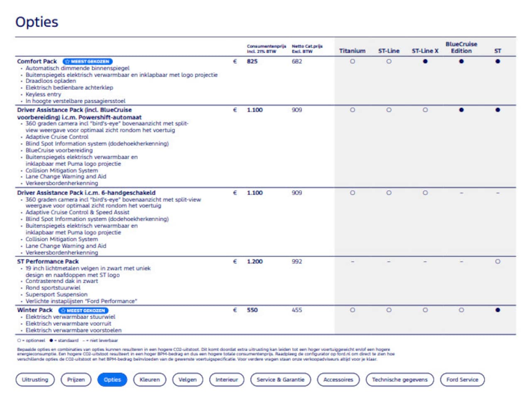Open the Velgen section
The width and height of the screenshot is (532, 398).
click(188, 380)
